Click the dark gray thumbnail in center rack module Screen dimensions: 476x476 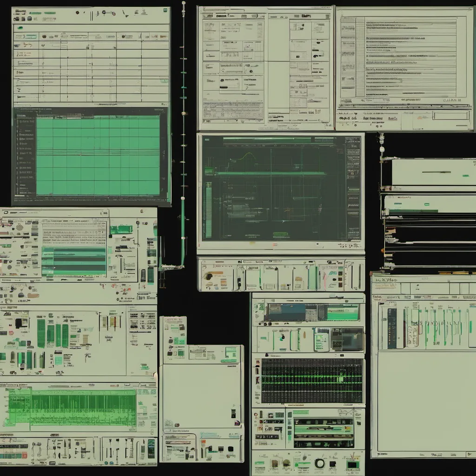[x=347, y=339]
